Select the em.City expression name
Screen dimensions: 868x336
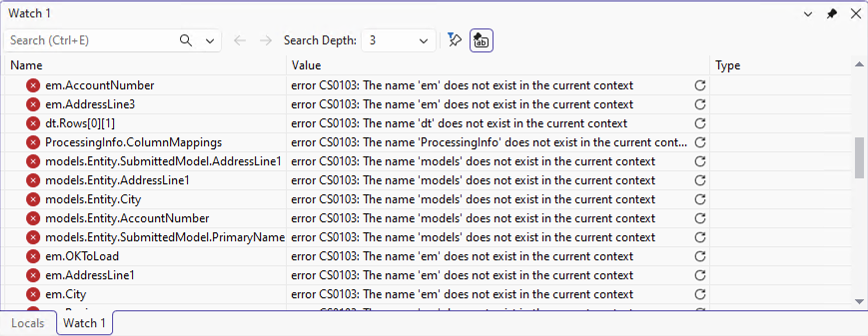tap(66, 294)
